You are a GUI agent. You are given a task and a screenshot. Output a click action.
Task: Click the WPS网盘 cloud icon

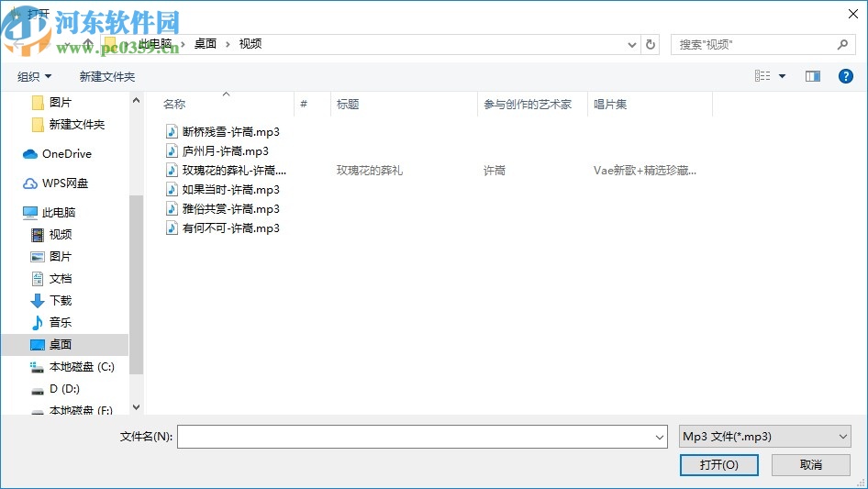30,183
